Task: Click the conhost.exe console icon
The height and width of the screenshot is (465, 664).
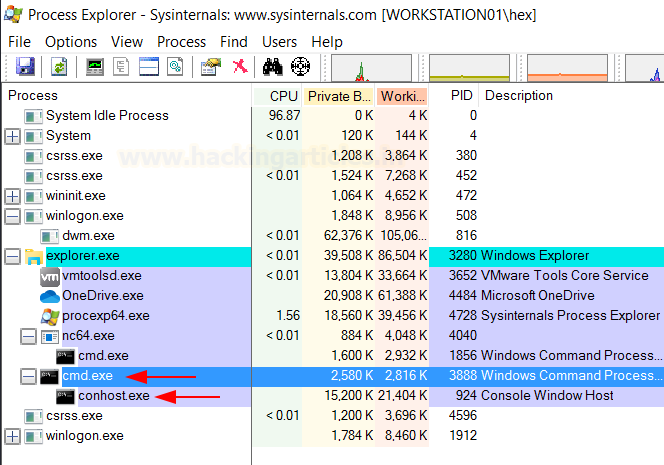Action: [x=66, y=396]
